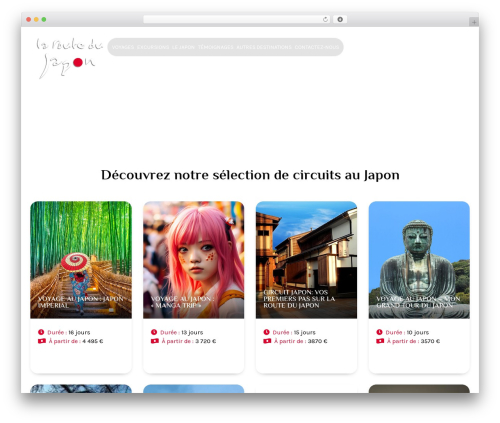Click the 'À partir de : 4 495 €' text
The height and width of the screenshot is (423, 500).
click(x=76, y=341)
